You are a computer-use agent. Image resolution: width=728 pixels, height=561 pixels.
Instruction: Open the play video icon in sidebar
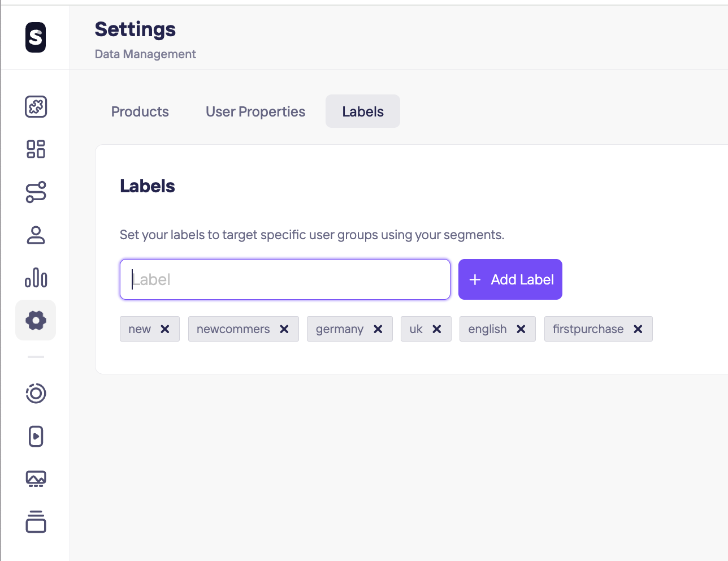point(36,436)
